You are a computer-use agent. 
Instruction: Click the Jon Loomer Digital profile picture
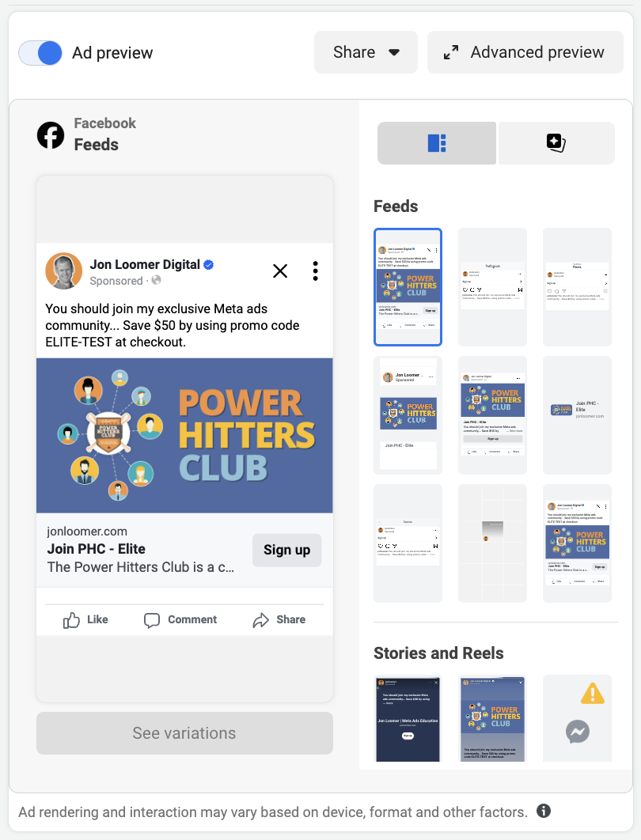(64, 271)
